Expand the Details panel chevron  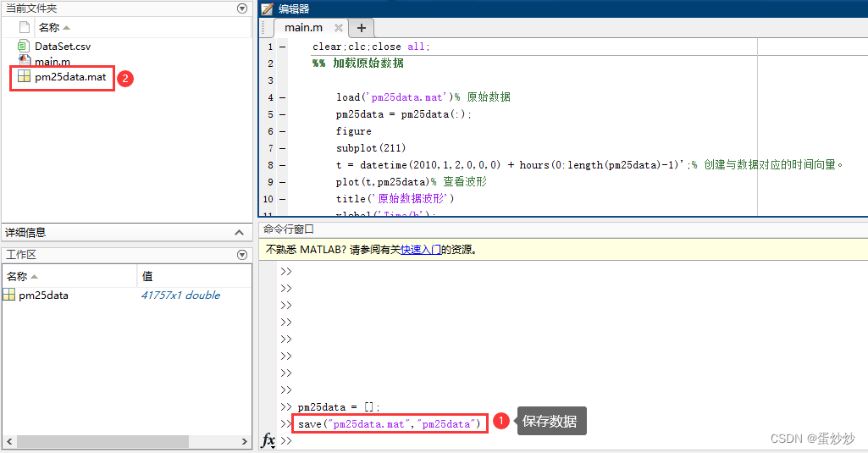(x=239, y=233)
